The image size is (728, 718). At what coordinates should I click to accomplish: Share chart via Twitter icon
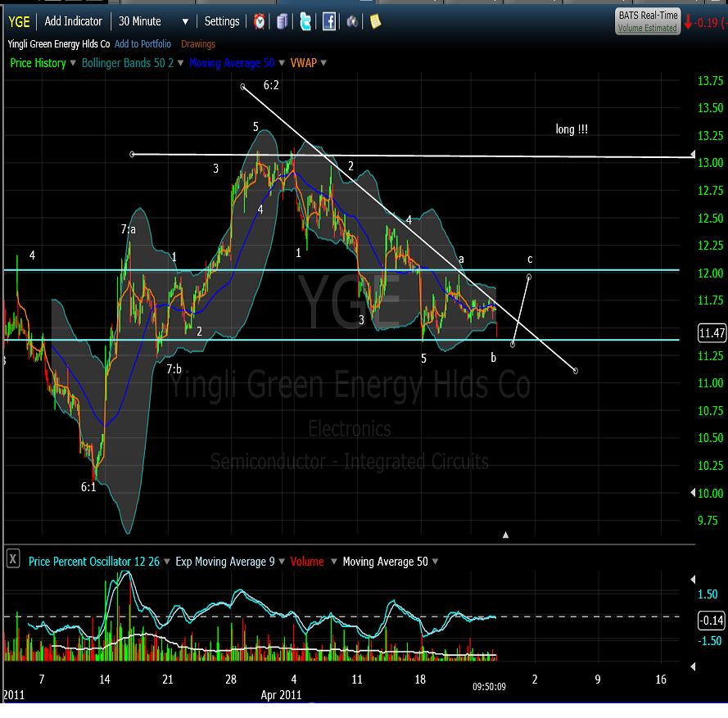[305, 22]
